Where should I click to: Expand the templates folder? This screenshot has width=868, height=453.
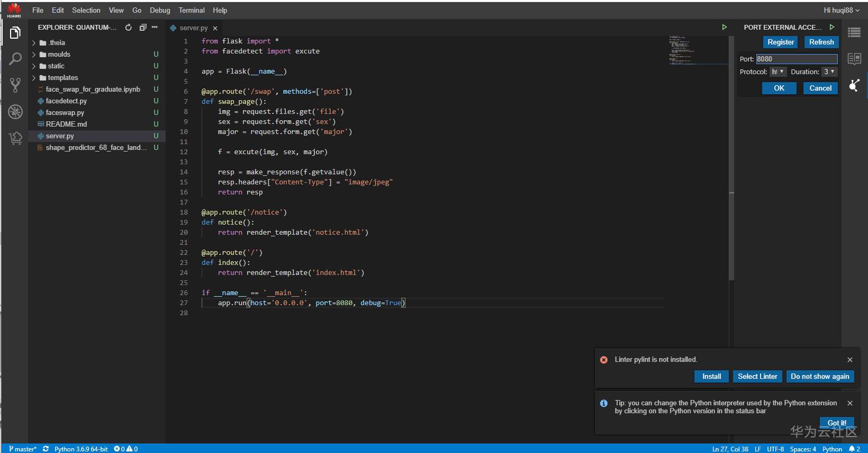(62, 78)
